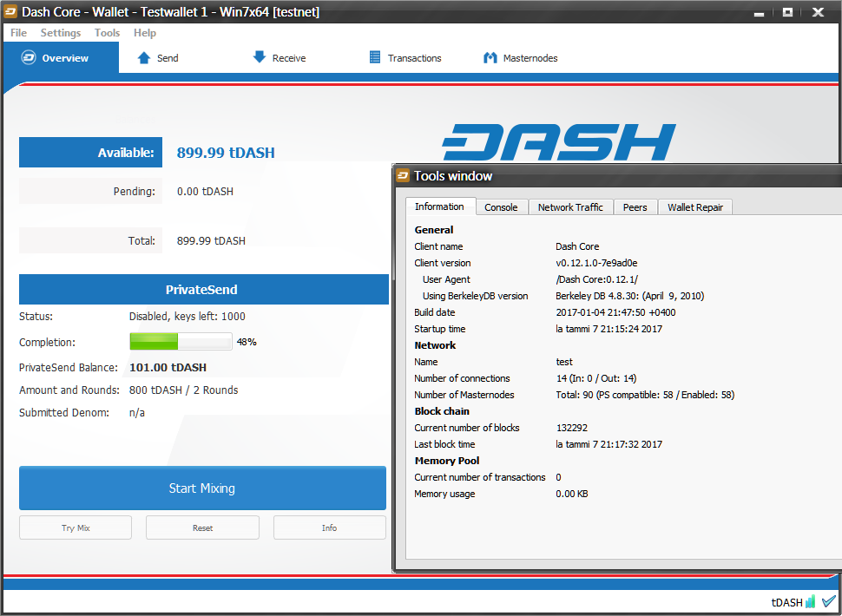Image resolution: width=842 pixels, height=616 pixels.
Task: Switch to the Overview tab
Action: pyautogui.click(x=62, y=58)
